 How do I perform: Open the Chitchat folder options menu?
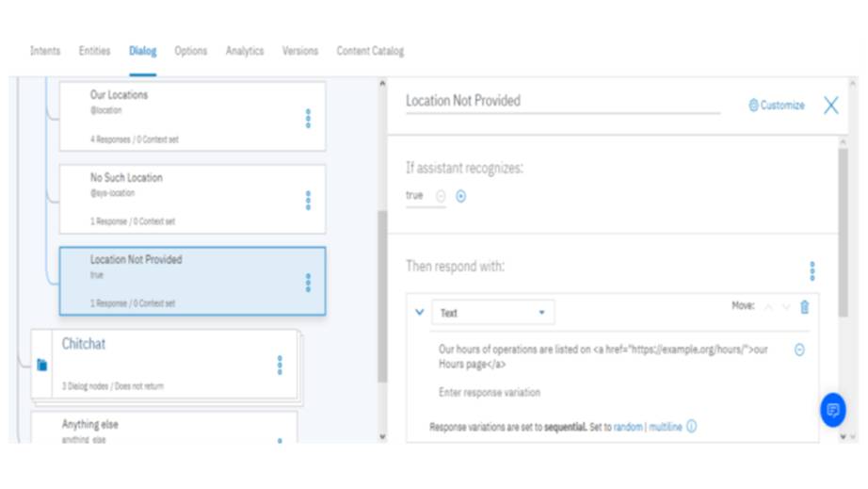click(280, 365)
